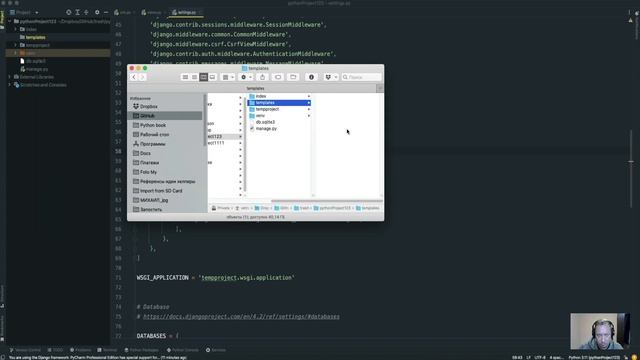
Task: Click PyCharm expand all icon
Action: point(78,13)
